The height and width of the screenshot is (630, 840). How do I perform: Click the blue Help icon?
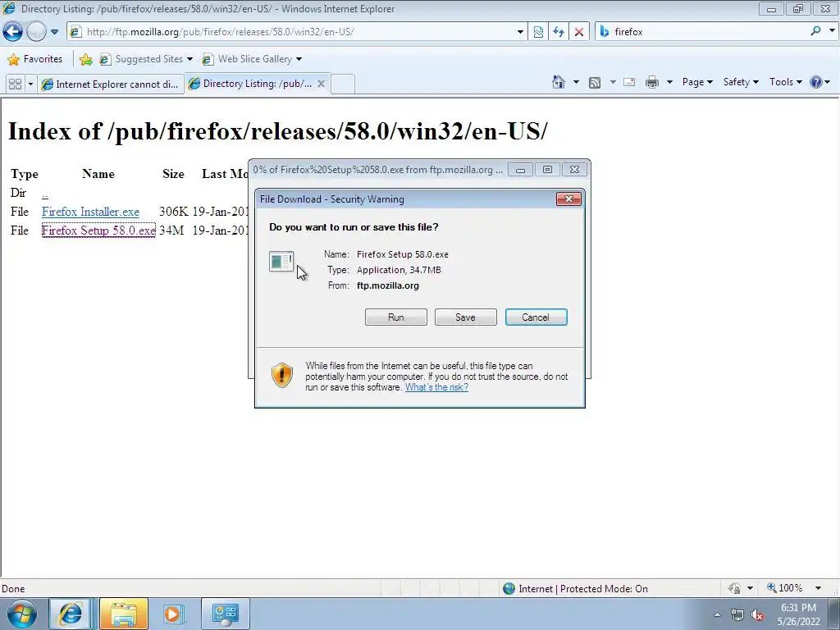pos(816,82)
